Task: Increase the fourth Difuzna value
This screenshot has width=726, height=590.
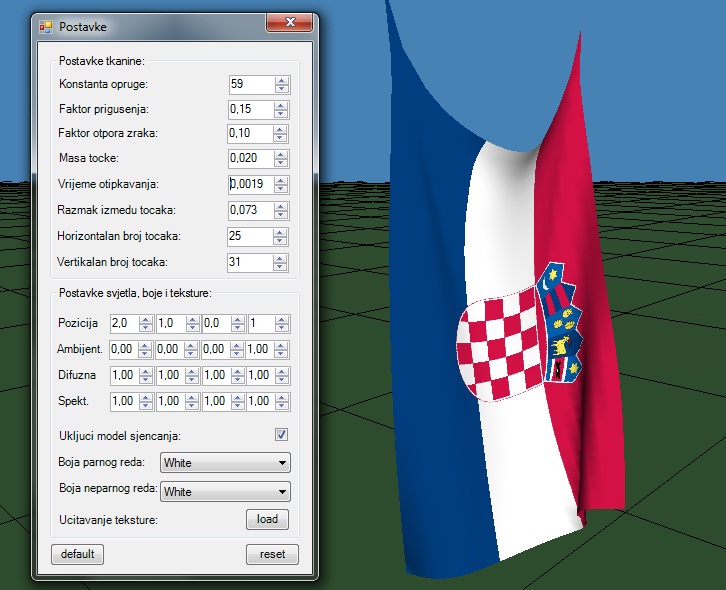Action: (x=282, y=372)
